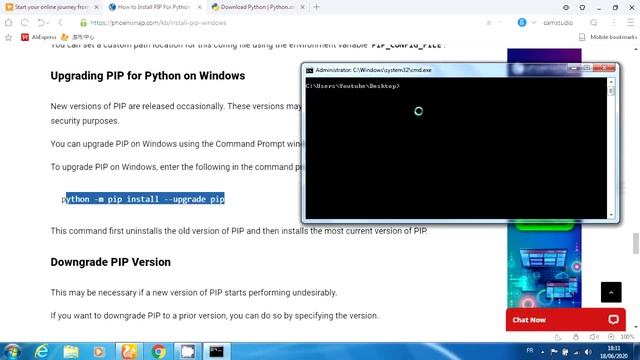Viewport: 640px width, 360px height.
Task: Switch to 'How to Install PIP For Python' tab
Action: pos(154,7)
